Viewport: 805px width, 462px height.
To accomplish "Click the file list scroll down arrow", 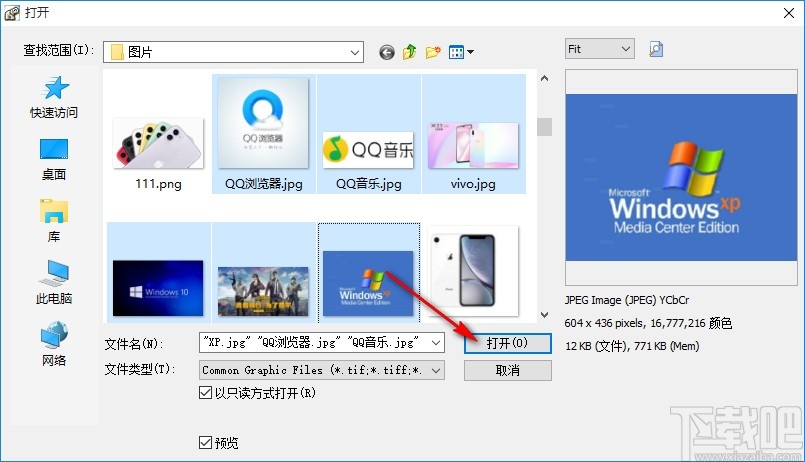I will coord(544,315).
